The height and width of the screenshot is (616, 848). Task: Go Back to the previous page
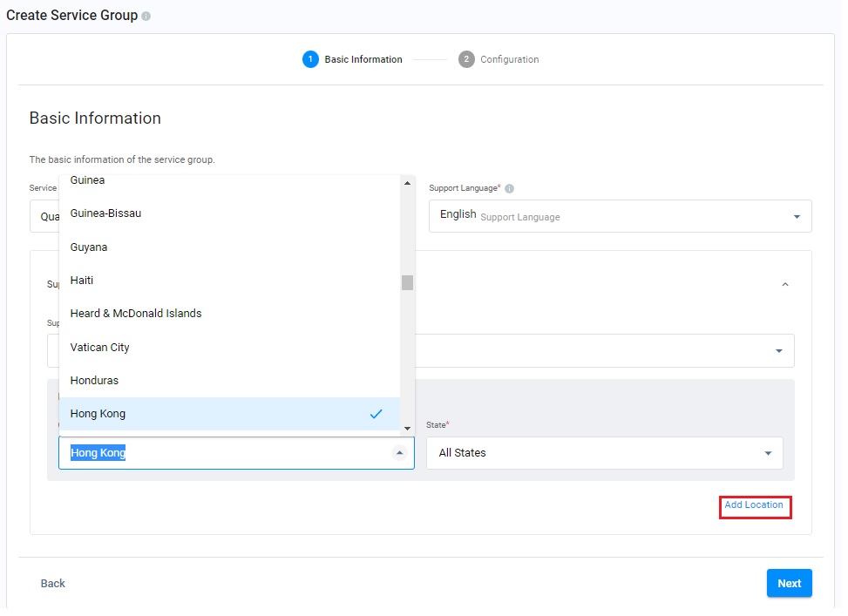[53, 584]
